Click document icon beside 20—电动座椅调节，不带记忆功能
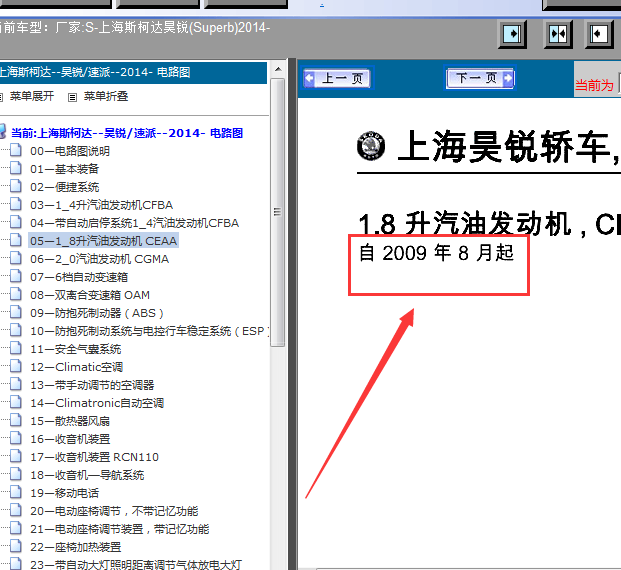621x570 pixels. point(16,511)
